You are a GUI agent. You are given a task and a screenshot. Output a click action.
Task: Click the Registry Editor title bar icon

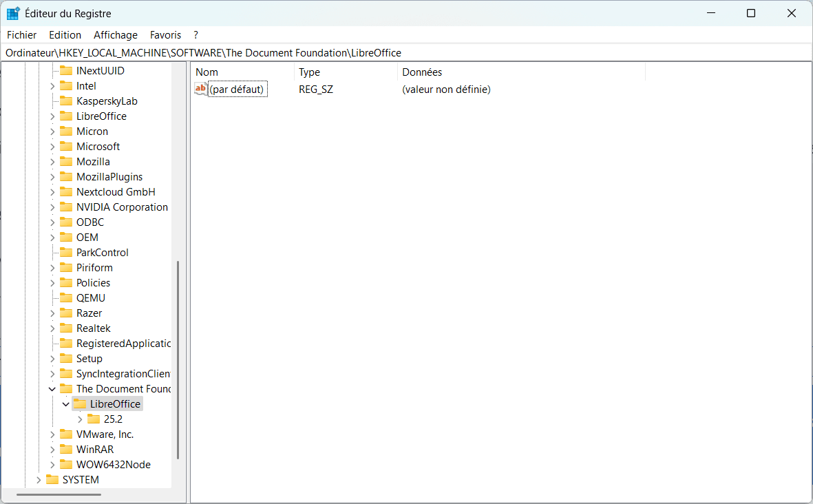tap(13, 14)
